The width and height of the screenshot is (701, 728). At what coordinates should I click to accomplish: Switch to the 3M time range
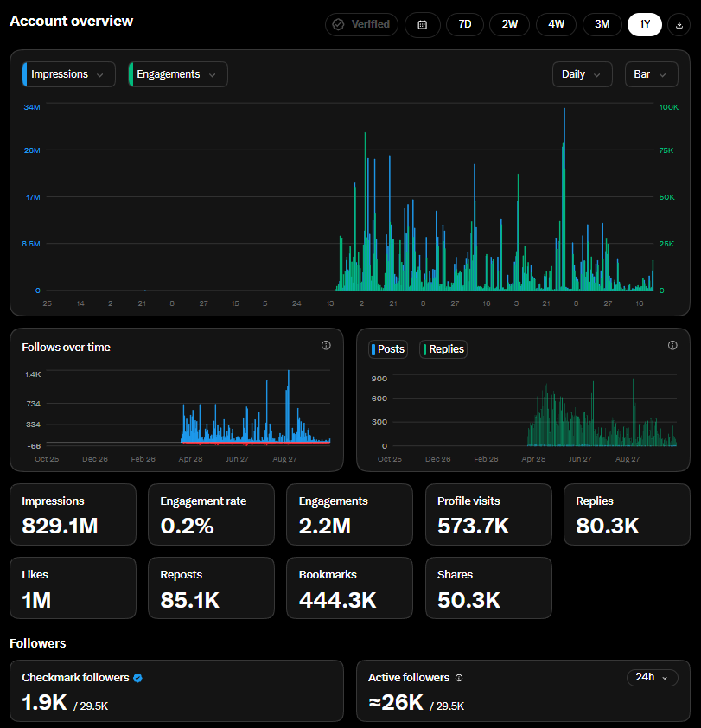pyautogui.click(x=602, y=24)
